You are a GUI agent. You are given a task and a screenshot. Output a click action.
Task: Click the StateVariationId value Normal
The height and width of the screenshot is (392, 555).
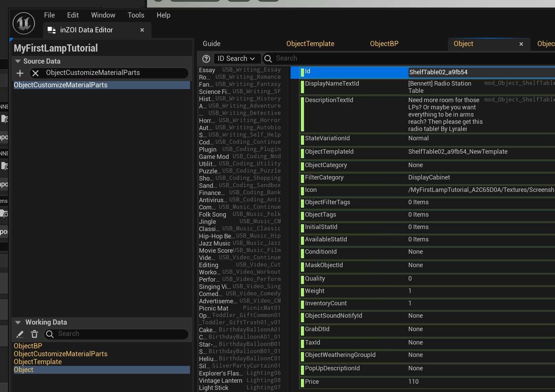point(418,138)
